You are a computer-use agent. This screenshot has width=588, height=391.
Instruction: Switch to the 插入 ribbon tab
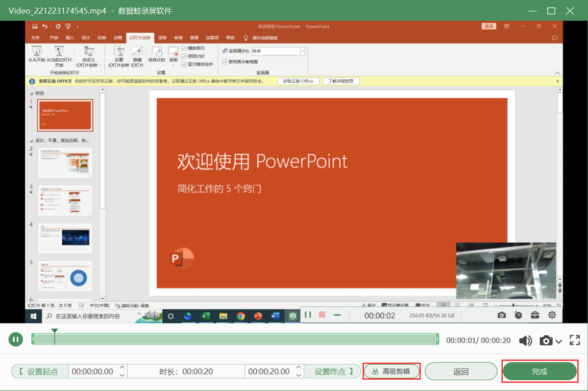70,38
